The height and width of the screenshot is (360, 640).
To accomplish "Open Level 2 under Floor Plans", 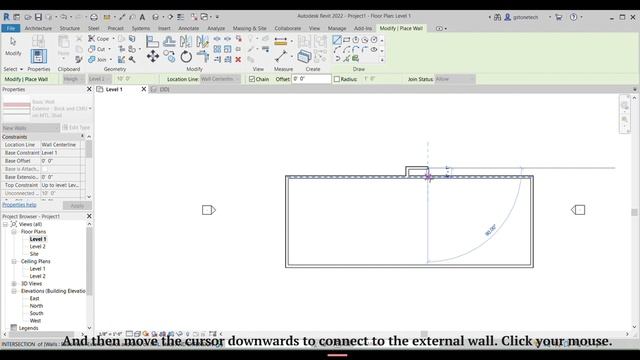I will 38,247.
